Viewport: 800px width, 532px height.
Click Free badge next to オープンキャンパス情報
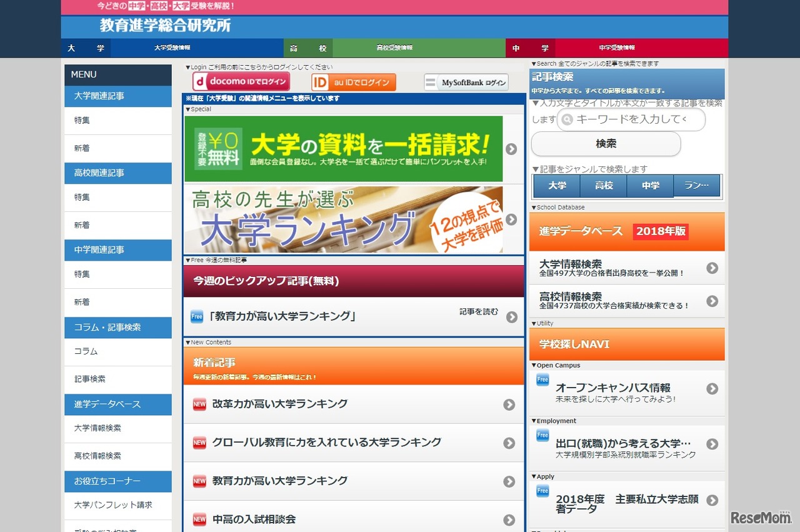click(x=542, y=379)
